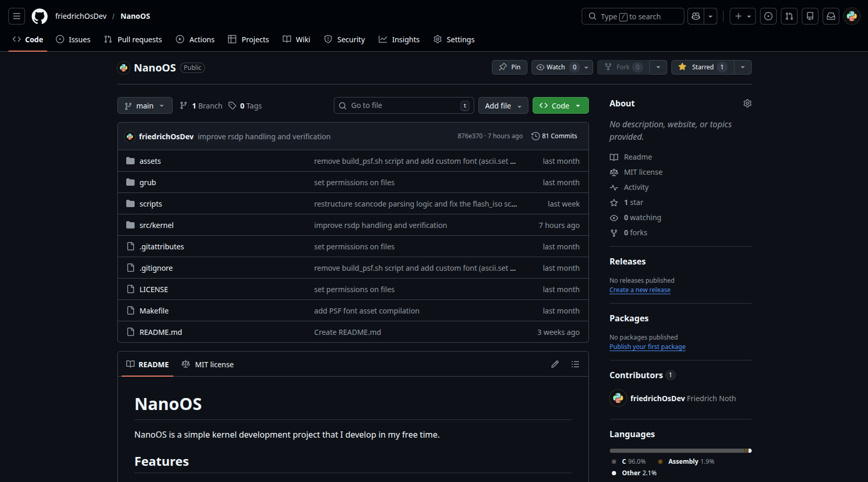Image resolution: width=868 pixels, height=482 pixels.
Task: Open the .gitattributes file
Action: click(x=162, y=247)
